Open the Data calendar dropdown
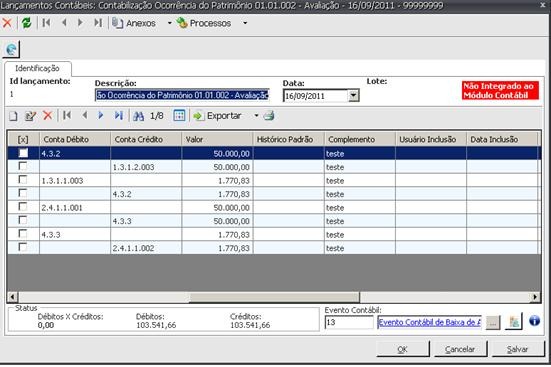The width and height of the screenshot is (551, 367). (354, 96)
